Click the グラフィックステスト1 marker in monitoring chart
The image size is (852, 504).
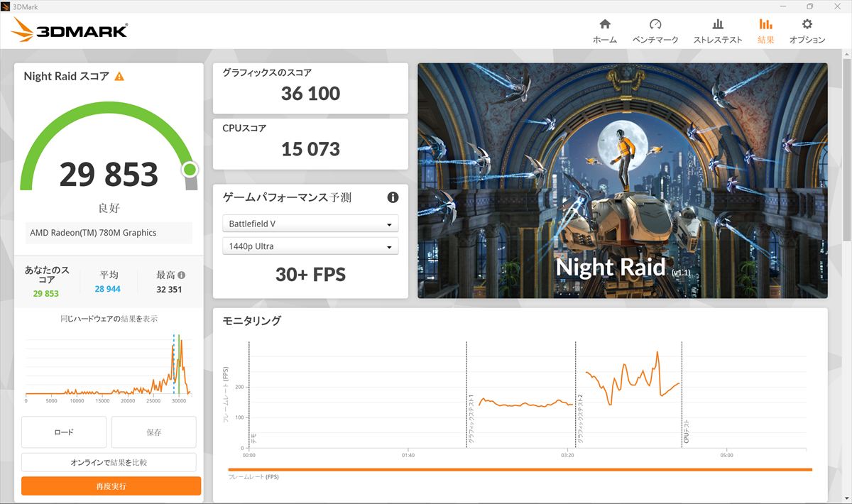470,419
